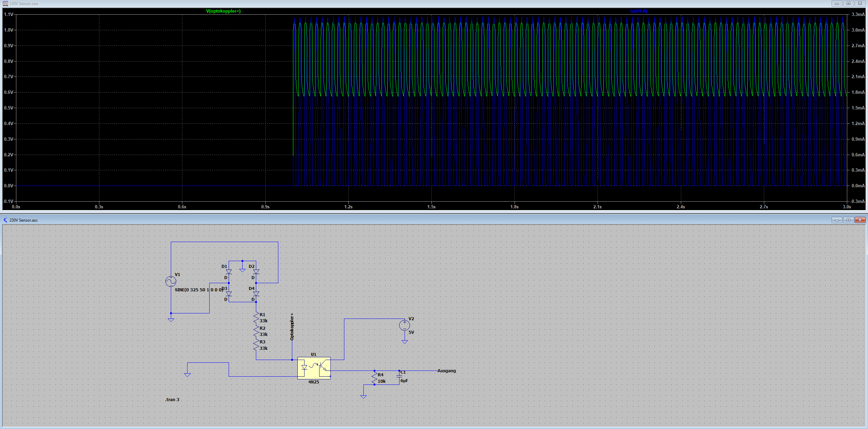Click the 2.4s time axis label
The width and height of the screenshot is (868, 429).
(681, 207)
